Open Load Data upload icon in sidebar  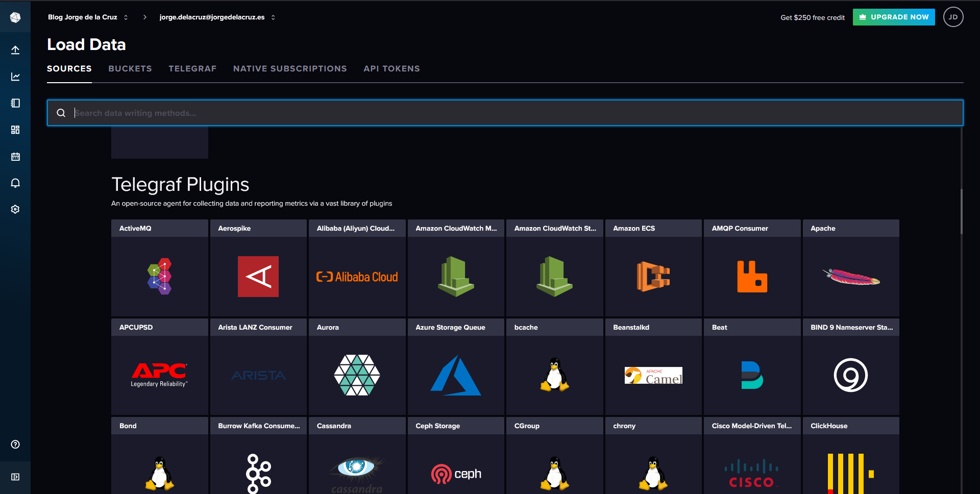pos(15,50)
